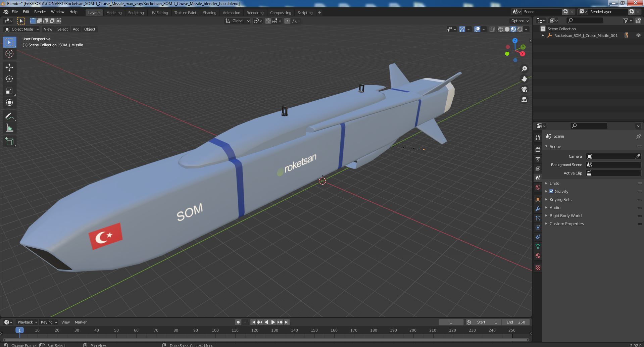The image size is (644, 347).
Task: Open the Particles properties tab
Action: 538,218
